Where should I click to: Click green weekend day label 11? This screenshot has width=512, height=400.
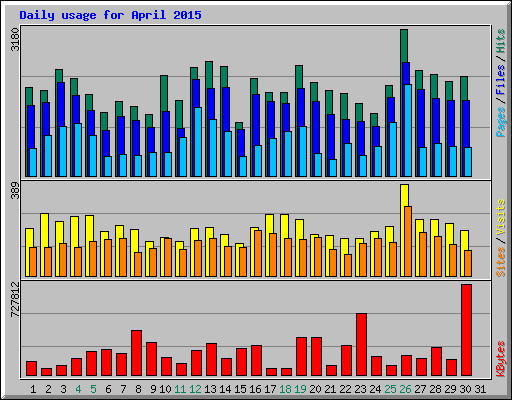[180, 389]
